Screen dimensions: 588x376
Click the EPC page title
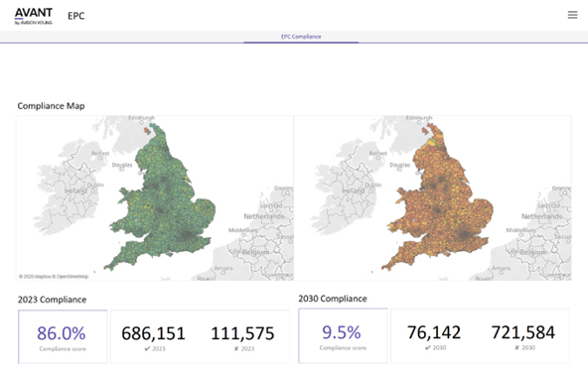click(76, 16)
